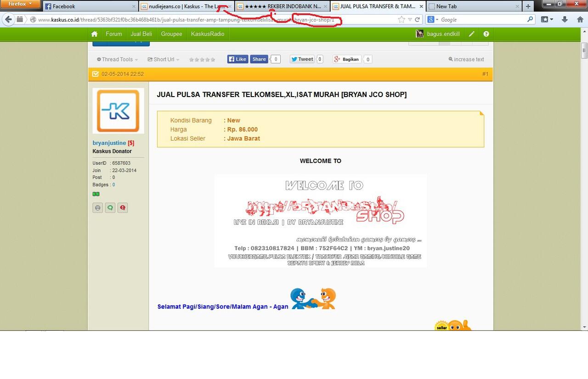Reload the page with refresh icon

point(418,20)
